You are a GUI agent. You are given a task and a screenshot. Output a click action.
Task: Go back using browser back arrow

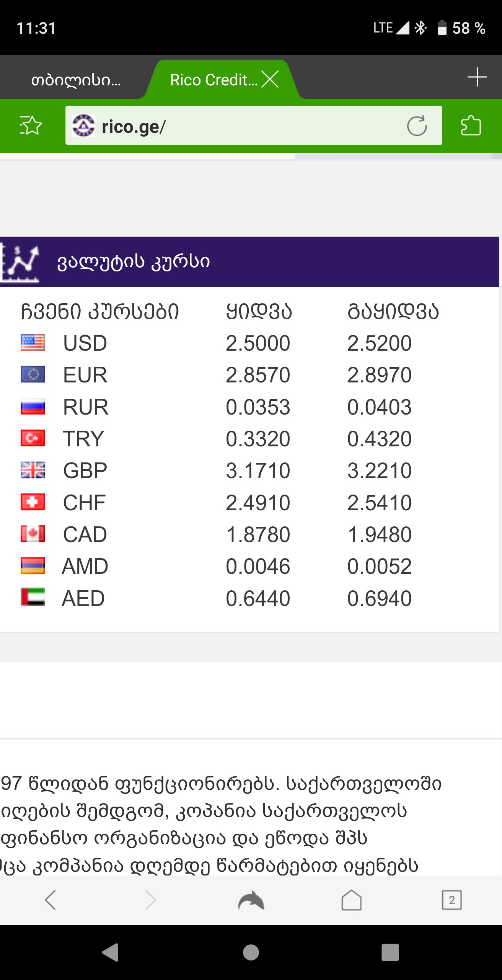(51, 900)
